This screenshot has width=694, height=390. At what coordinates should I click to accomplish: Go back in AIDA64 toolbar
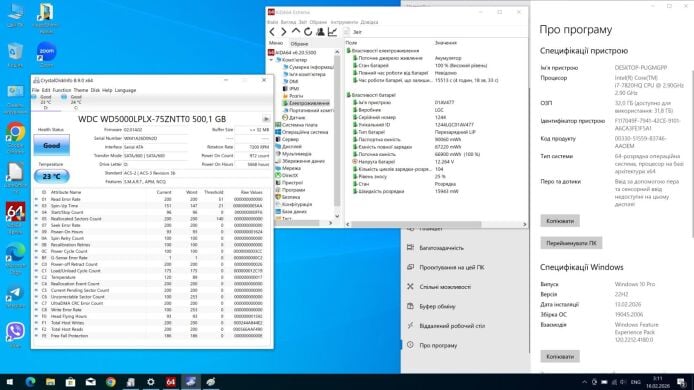point(272,32)
